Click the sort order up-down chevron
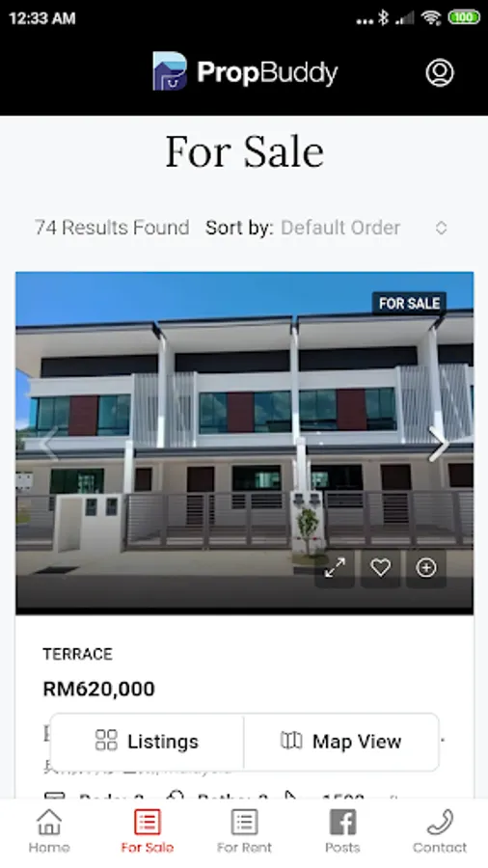This screenshot has height=868, width=488. (x=441, y=228)
